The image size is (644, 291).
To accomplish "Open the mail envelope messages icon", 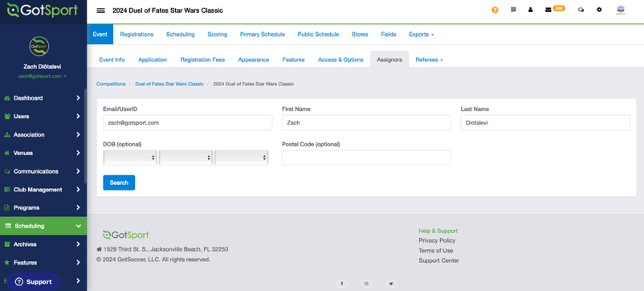I will [548, 10].
